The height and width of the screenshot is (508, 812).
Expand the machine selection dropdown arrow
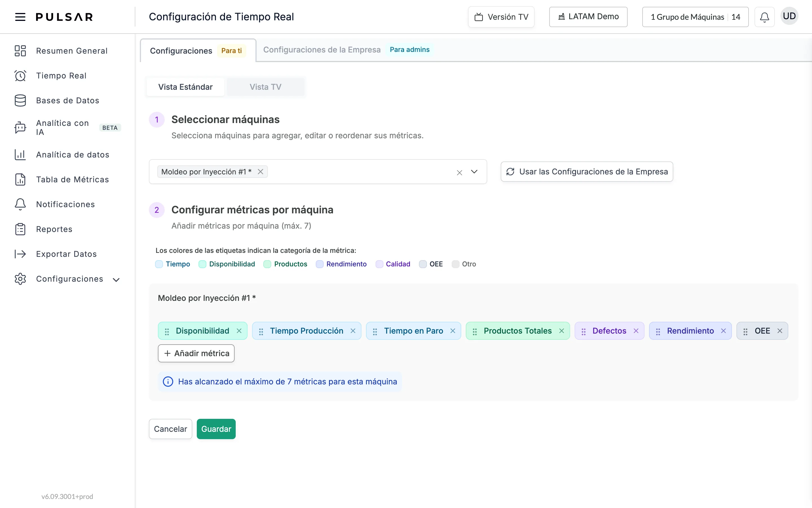coord(474,172)
